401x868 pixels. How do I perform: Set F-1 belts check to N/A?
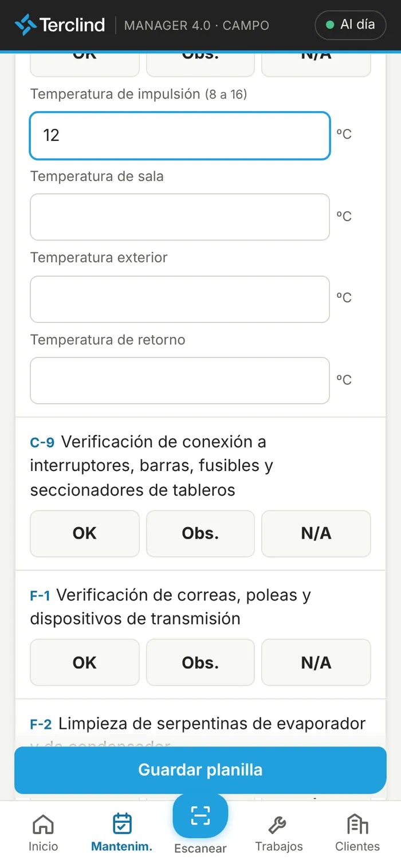(316, 663)
